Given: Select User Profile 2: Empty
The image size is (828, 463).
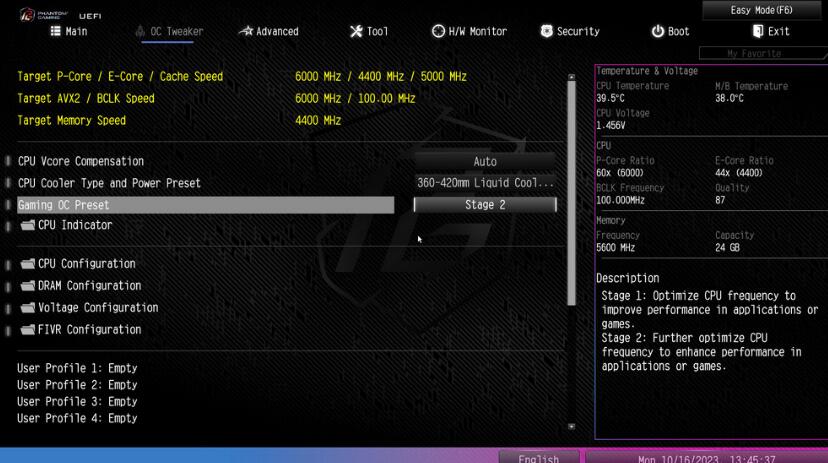Looking at the screenshot, I should click(x=77, y=385).
